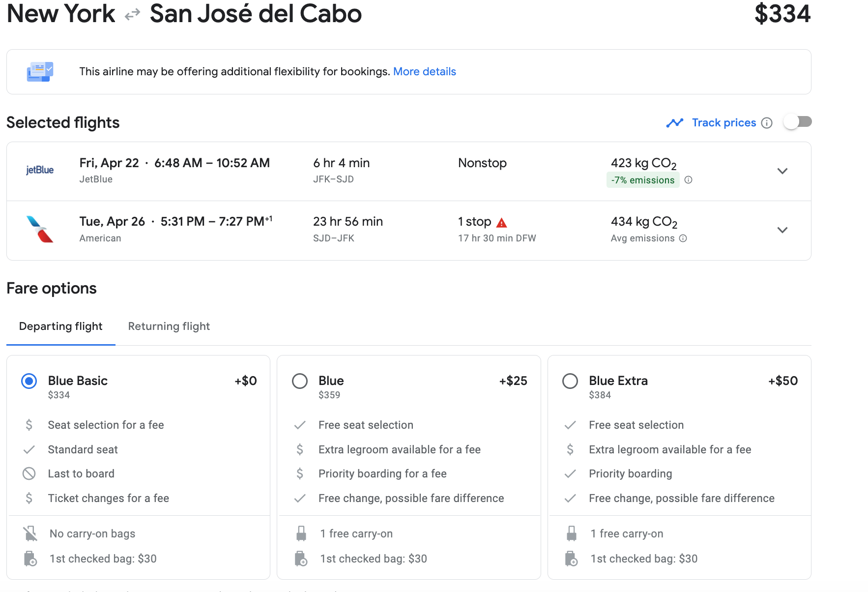
Task: Click the Track prices link text
Action: pos(723,123)
